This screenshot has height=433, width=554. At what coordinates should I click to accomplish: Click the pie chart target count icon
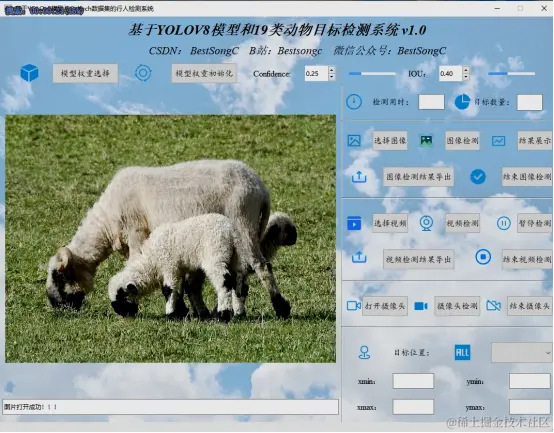tap(462, 102)
